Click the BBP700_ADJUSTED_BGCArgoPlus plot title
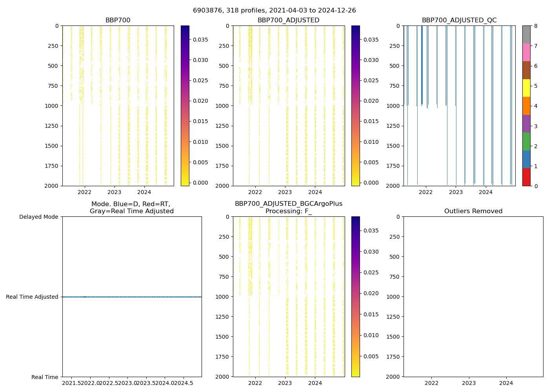Viewport: 549px width, 392px height. point(288,204)
